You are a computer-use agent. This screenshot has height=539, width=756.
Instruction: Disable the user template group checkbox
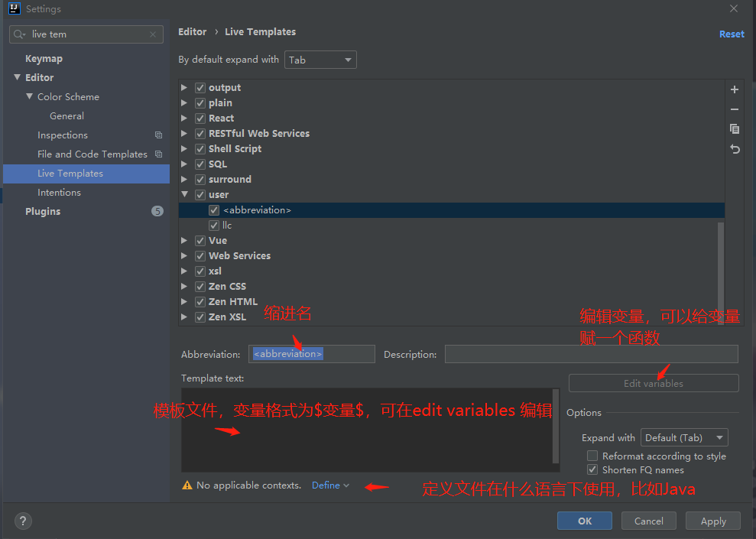click(200, 195)
